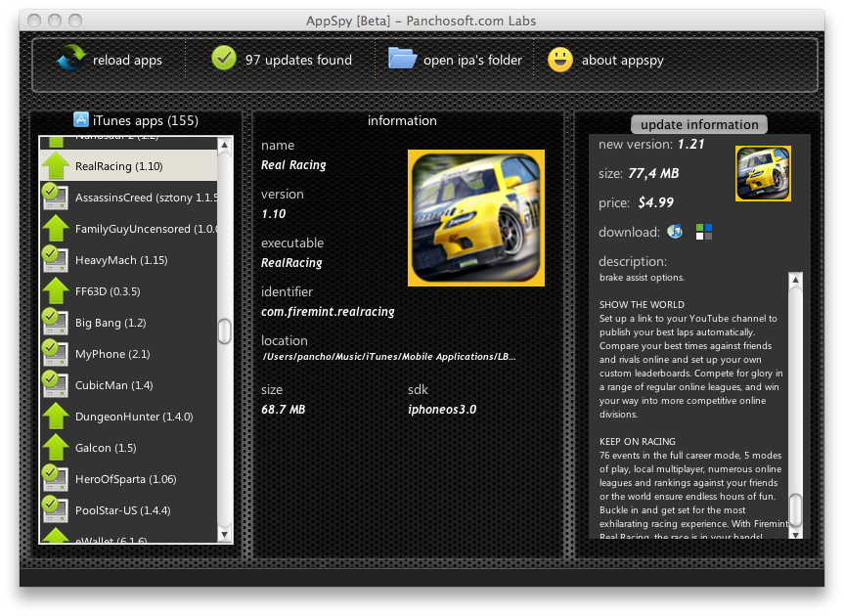Click the large Real Racing app artwork
The image size is (844, 616).
point(476,218)
